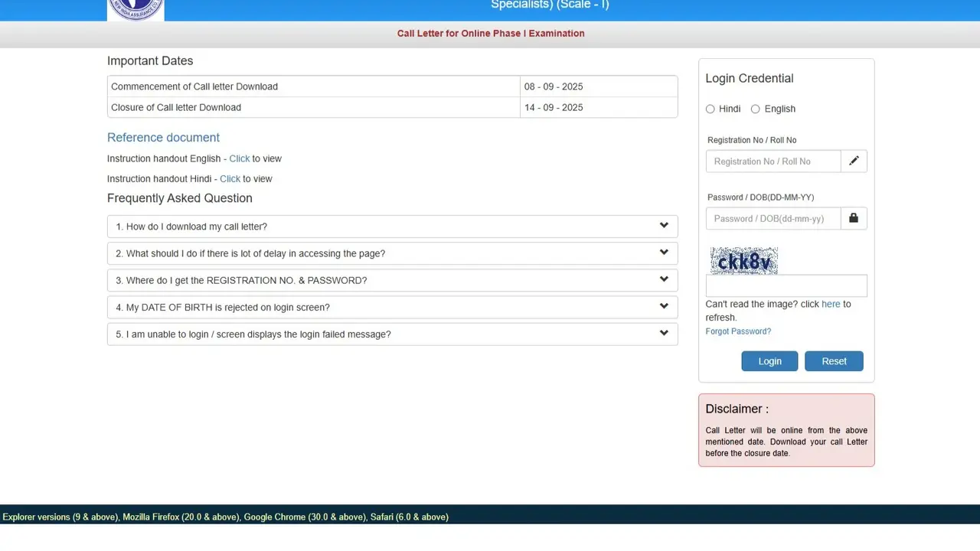Select the English language radio button
980x551 pixels.
[755, 109]
